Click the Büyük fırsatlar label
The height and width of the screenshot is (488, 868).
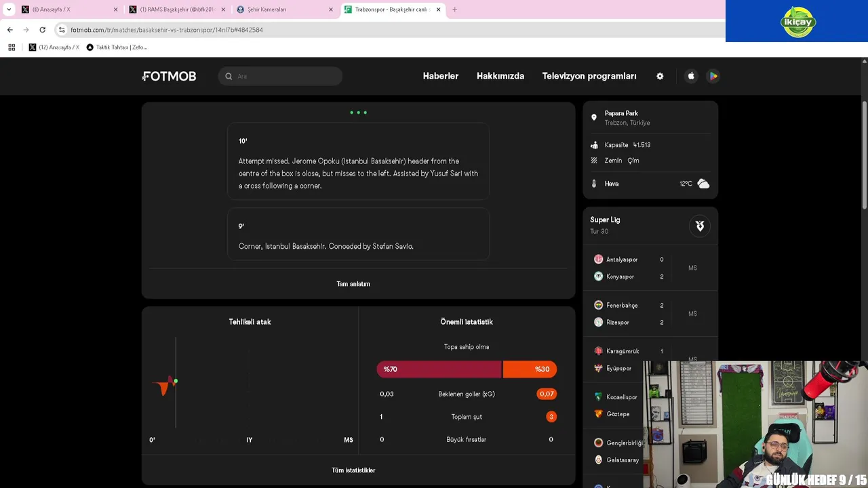[x=467, y=440]
